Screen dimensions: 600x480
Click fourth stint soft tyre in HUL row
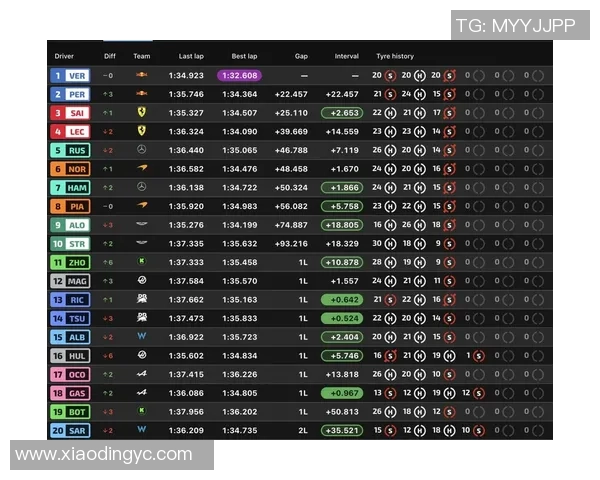click(x=479, y=356)
